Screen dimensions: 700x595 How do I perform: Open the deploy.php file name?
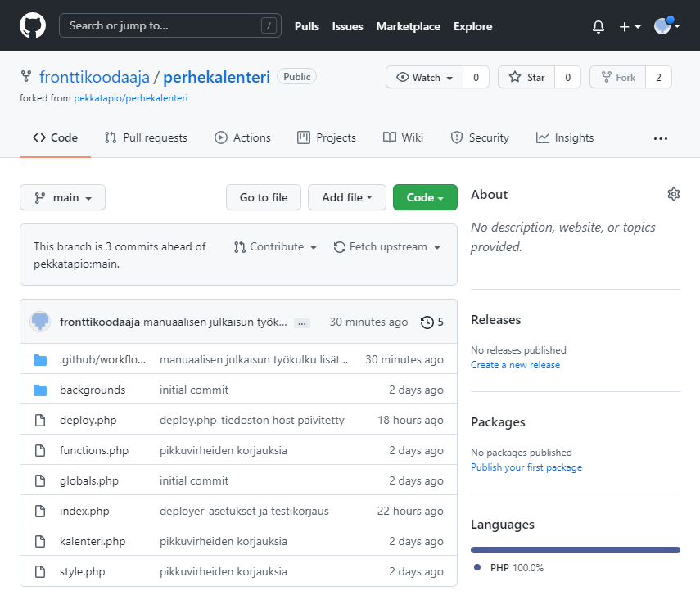88,421
